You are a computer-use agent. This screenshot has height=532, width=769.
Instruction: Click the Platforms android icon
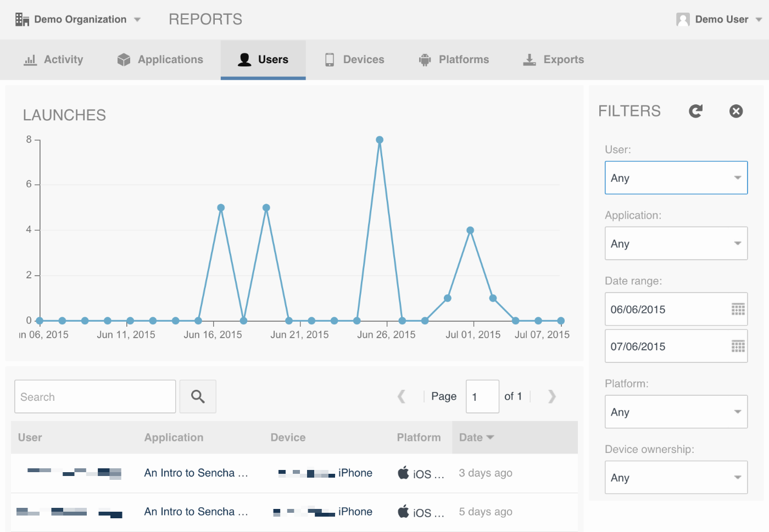pos(425,59)
